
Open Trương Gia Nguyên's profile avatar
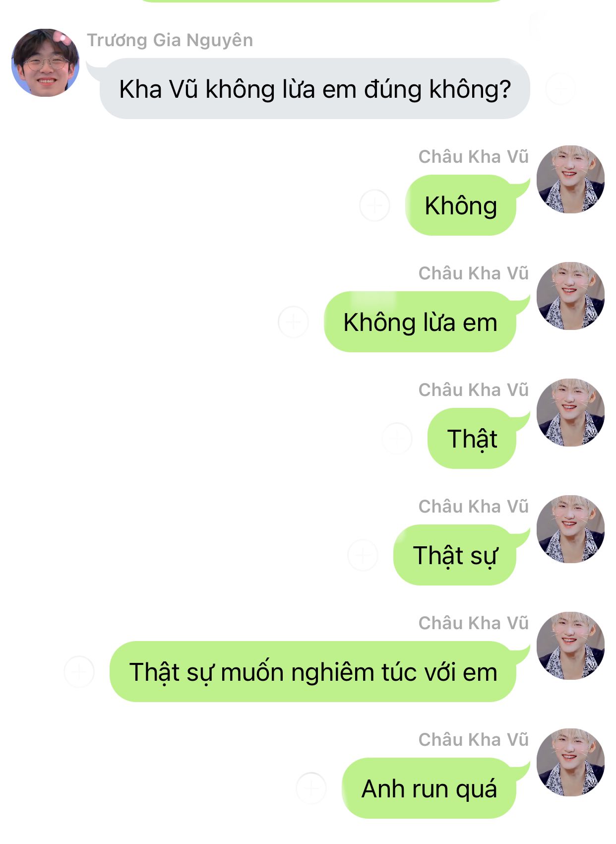46,63
